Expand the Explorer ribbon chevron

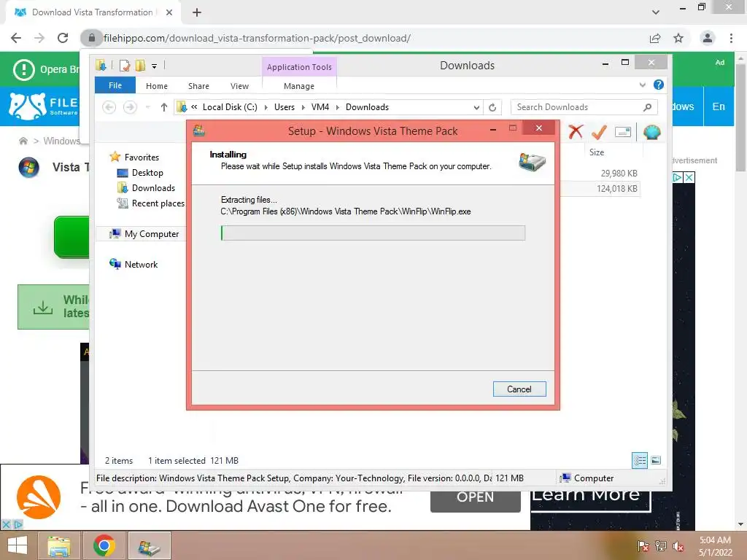click(x=642, y=85)
